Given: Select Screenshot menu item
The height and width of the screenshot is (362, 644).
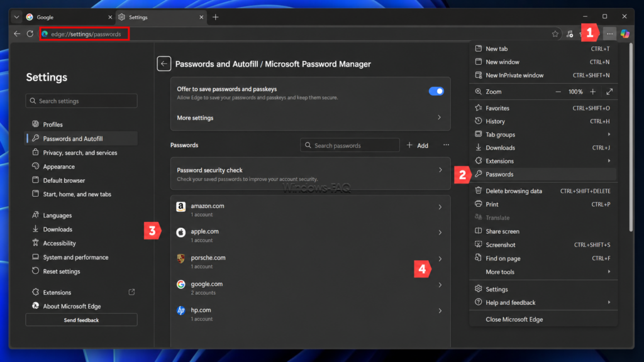Looking at the screenshot, I should click(x=543, y=245).
